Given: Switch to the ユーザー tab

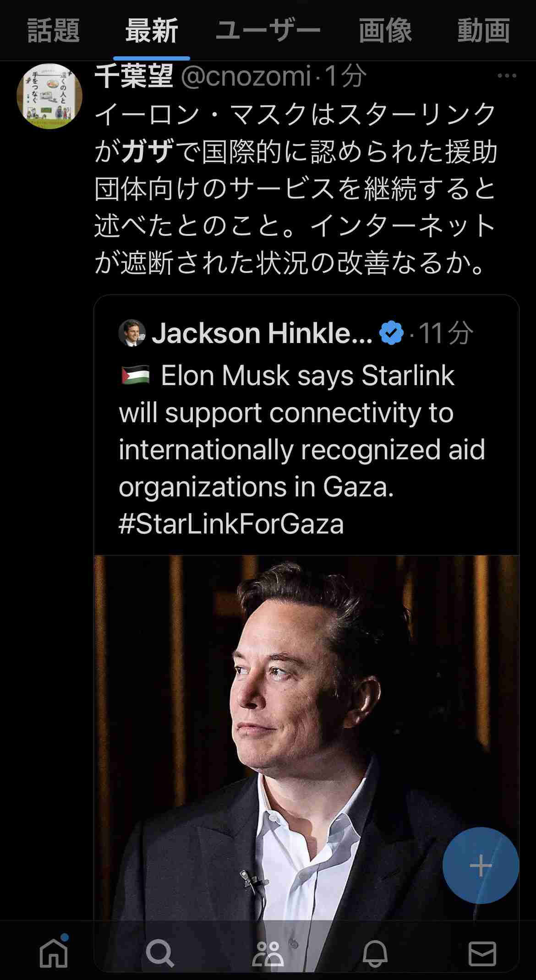Looking at the screenshot, I should click(x=268, y=31).
